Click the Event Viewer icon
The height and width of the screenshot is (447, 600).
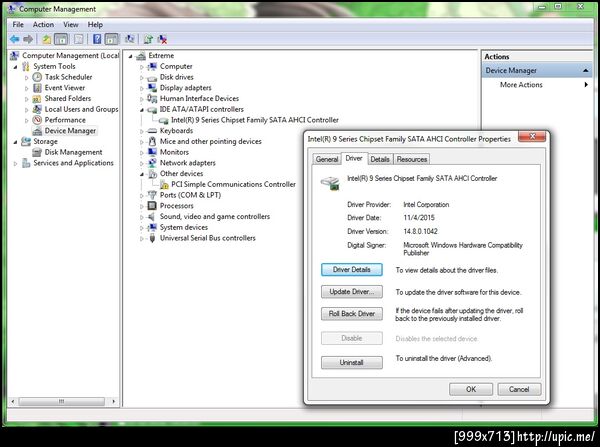click(37, 88)
